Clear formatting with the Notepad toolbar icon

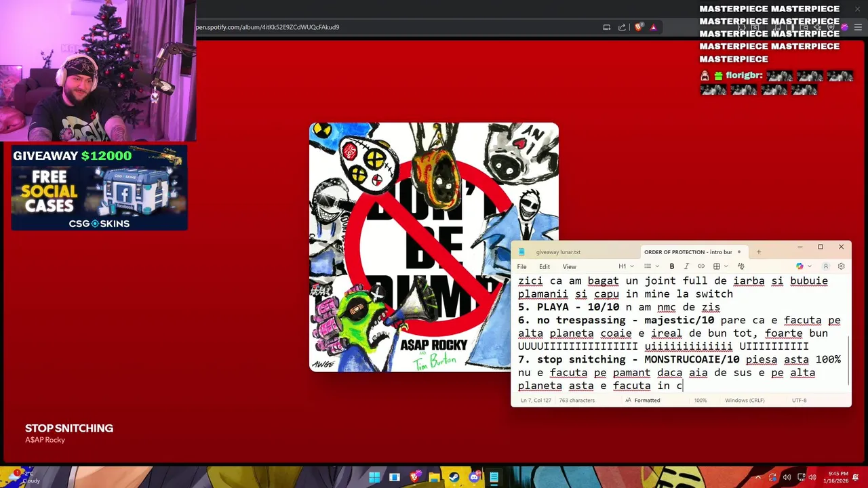coord(741,266)
